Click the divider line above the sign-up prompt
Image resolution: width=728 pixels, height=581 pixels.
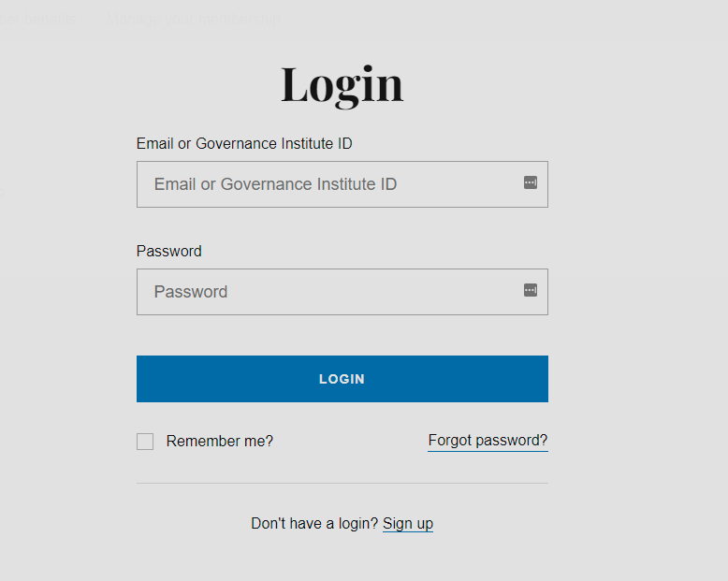[x=342, y=484]
